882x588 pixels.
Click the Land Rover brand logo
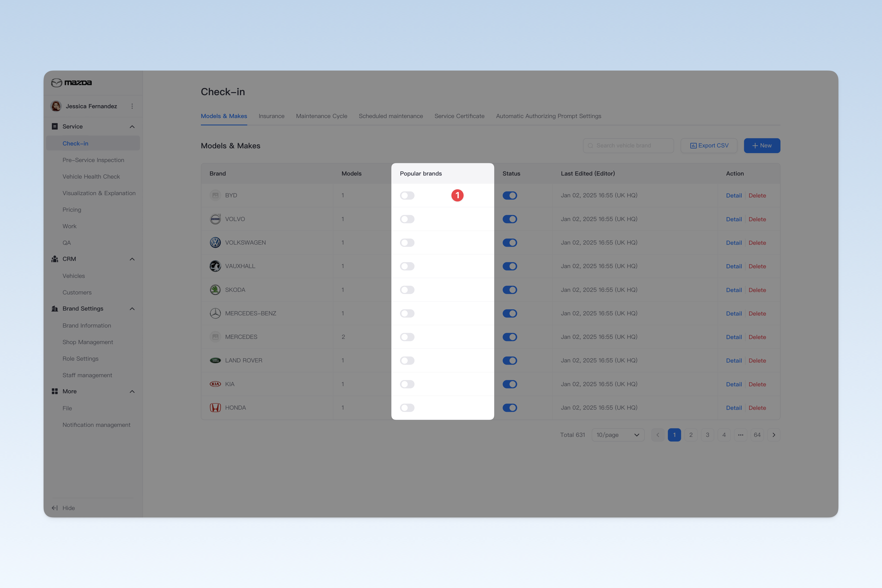click(215, 360)
